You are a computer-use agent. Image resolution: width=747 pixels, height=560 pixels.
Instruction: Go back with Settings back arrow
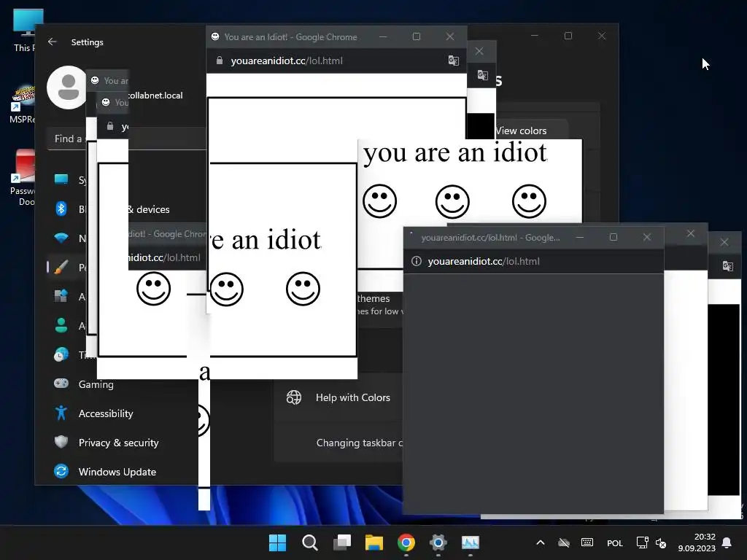[x=53, y=42]
